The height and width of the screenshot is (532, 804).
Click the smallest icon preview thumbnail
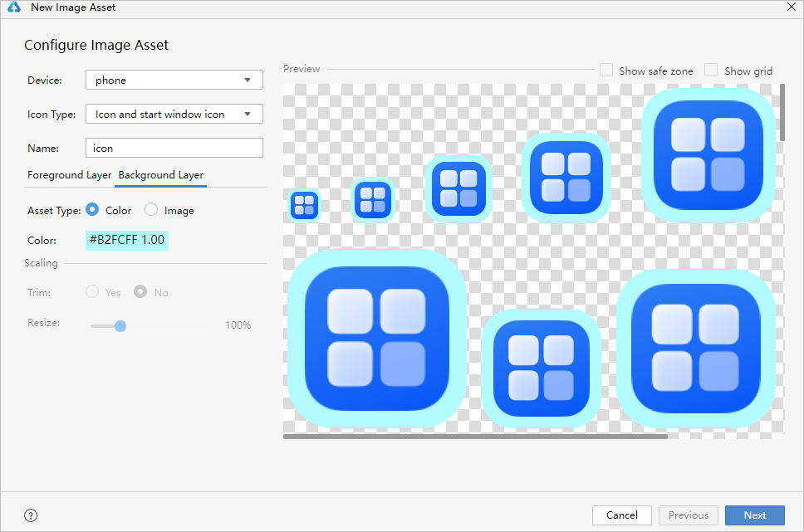304,205
